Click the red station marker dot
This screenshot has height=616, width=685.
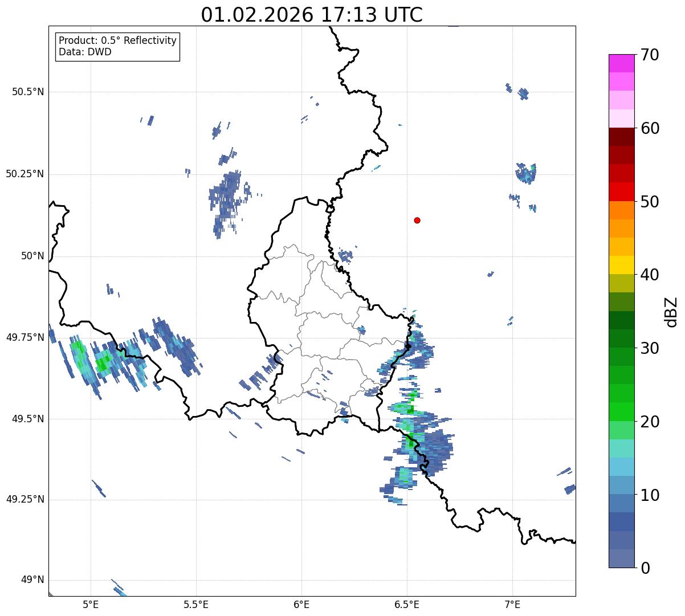[417, 220]
